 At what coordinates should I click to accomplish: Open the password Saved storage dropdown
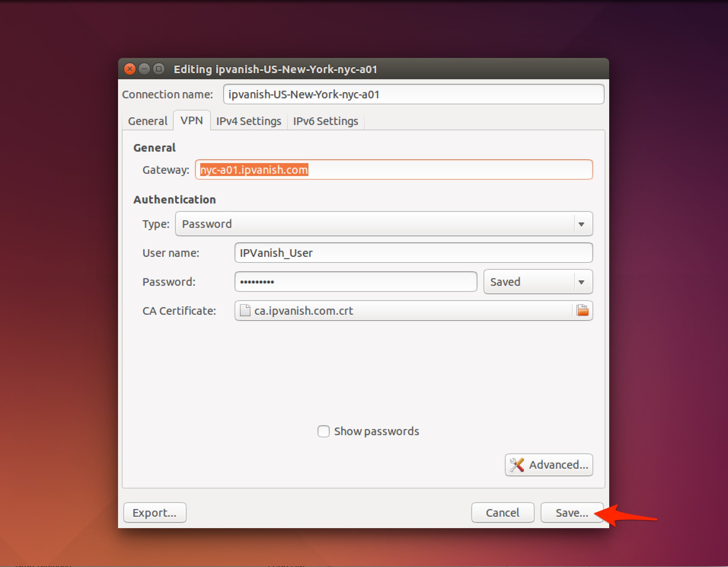pos(538,282)
